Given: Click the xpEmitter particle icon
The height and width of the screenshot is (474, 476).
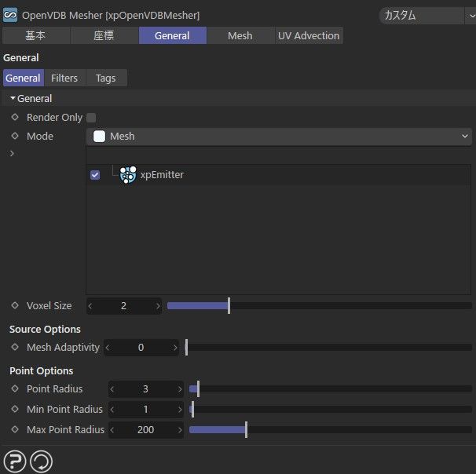Looking at the screenshot, I should tap(128, 175).
